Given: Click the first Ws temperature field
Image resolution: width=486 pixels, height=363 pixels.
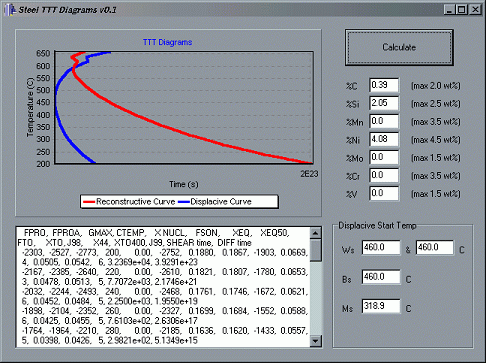Looking at the screenshot, I should pos(381,248).
